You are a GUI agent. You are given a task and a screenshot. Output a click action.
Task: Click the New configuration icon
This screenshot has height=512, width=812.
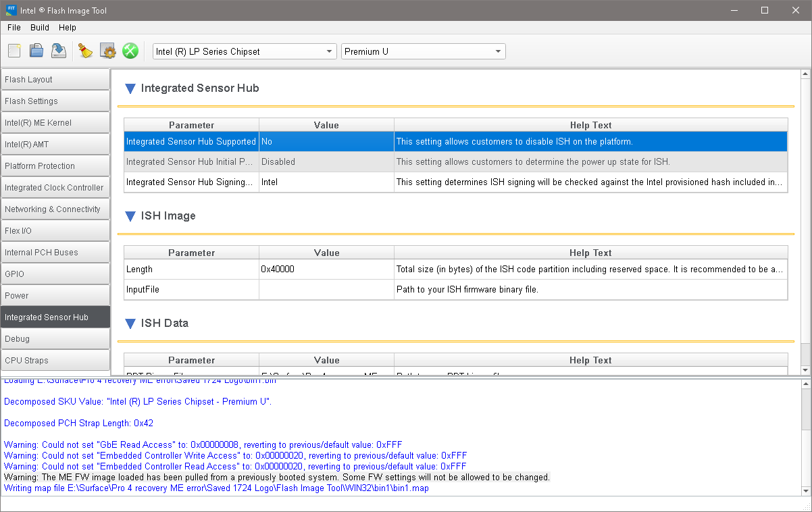tap(15, 51)
